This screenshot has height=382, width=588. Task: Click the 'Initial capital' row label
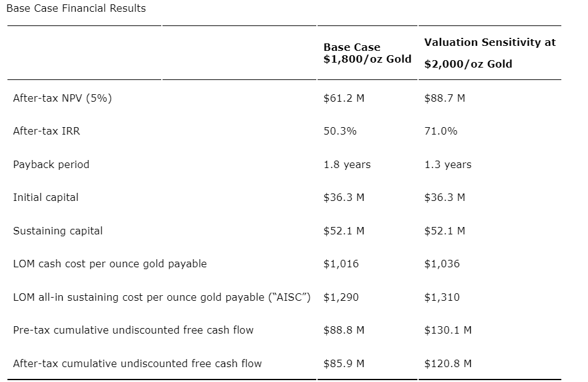pos(45,197)
